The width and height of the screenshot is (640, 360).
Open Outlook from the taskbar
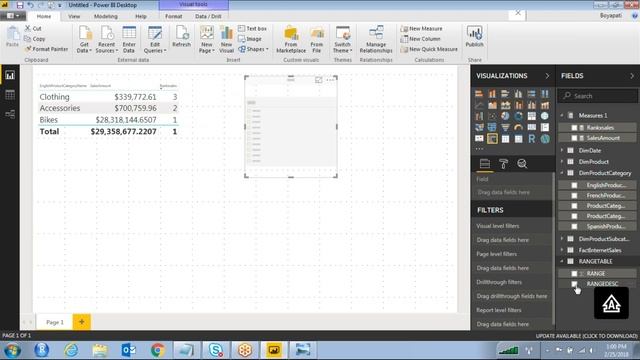129,350
